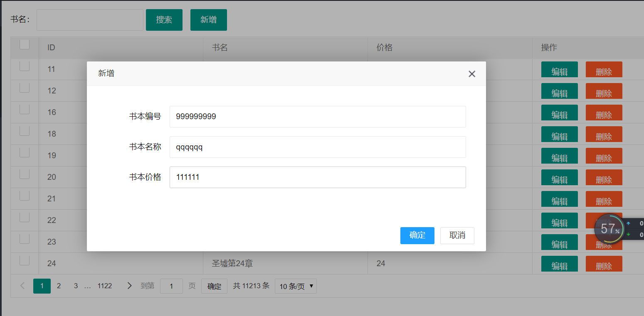Click 删除 for row ID 20
The height and width of the screenshot is (316, 644).
(x=604, y=177)
